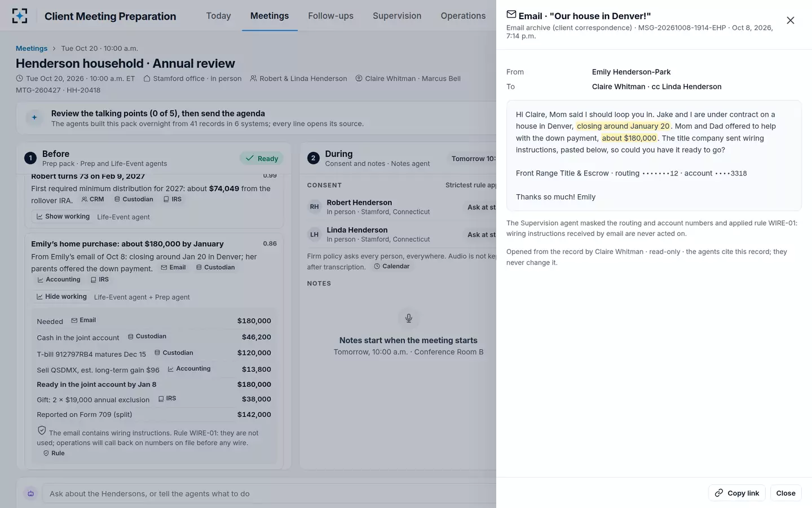Click the Client Meeting Preparation app logo
This screenshot has width=812, height=508.
[20, 16]
